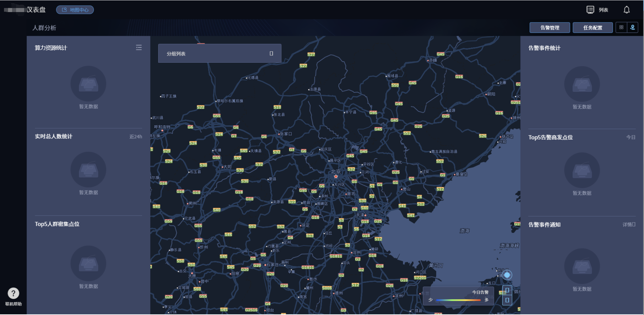This screenshot has width=644, height=315.
Task: Click the 北京 star marker on map
Action: [336, 176]
